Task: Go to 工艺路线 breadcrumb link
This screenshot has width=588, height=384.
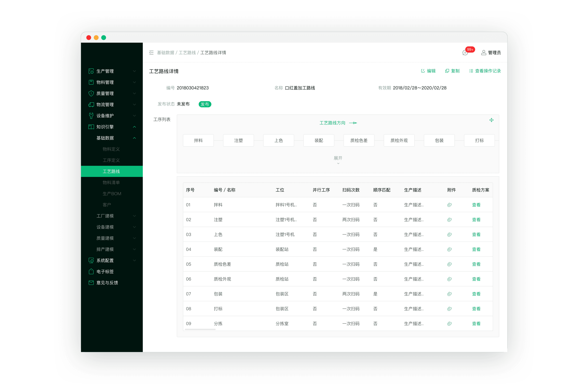Action: tap(187, 53)
